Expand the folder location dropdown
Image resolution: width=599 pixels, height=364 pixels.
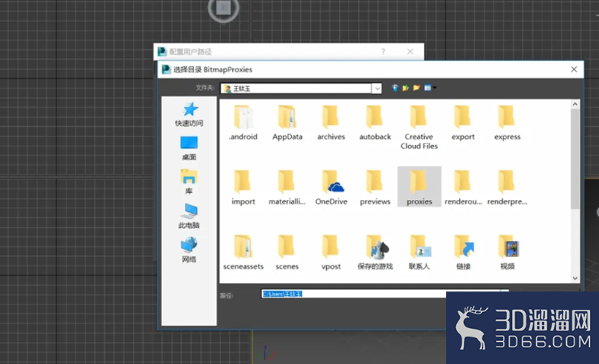tap(377, 89)
